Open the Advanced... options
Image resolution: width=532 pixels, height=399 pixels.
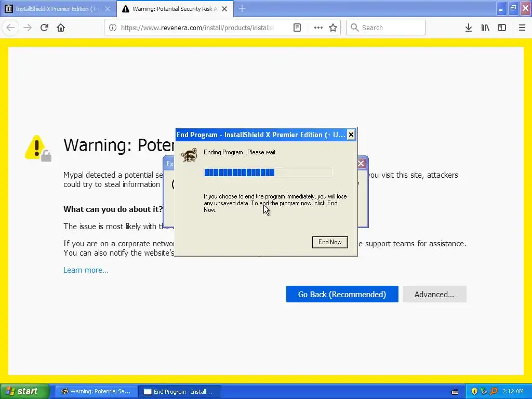click(434, 294)
